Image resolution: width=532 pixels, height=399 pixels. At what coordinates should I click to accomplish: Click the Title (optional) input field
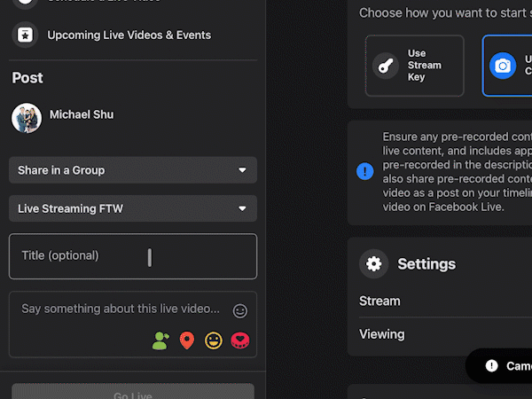pyautogui.click(x=133, y=256)
